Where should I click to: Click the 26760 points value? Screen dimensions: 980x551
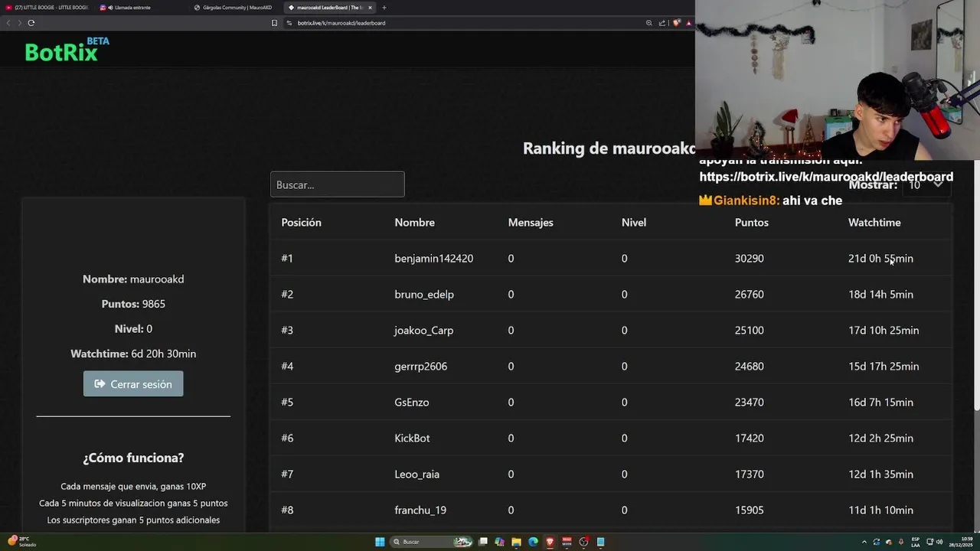pos(749,295)
